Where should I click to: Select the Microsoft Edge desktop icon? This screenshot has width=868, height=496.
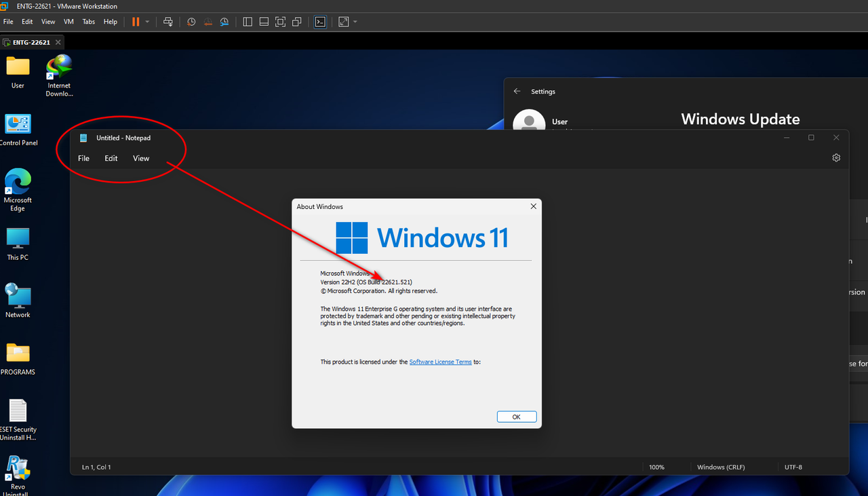18,191
